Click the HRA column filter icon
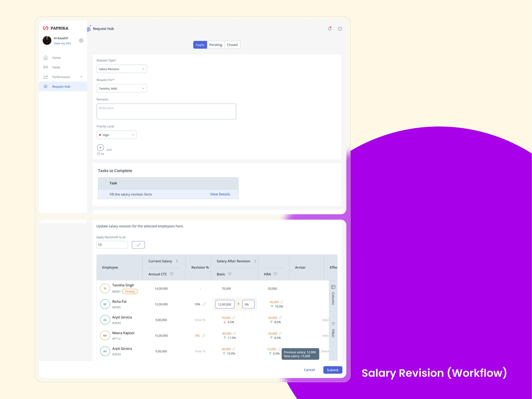532x399 pixels. (x=275, y=274)
